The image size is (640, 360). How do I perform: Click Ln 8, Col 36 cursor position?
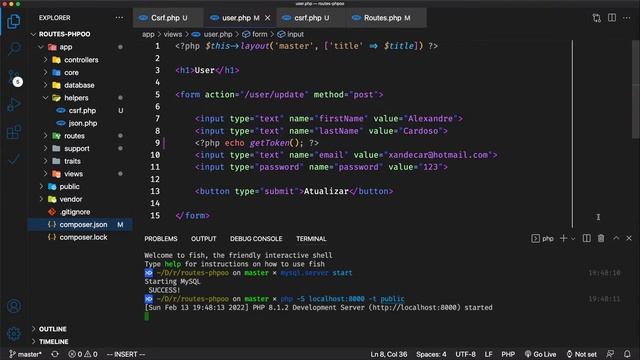coord(389,354)
